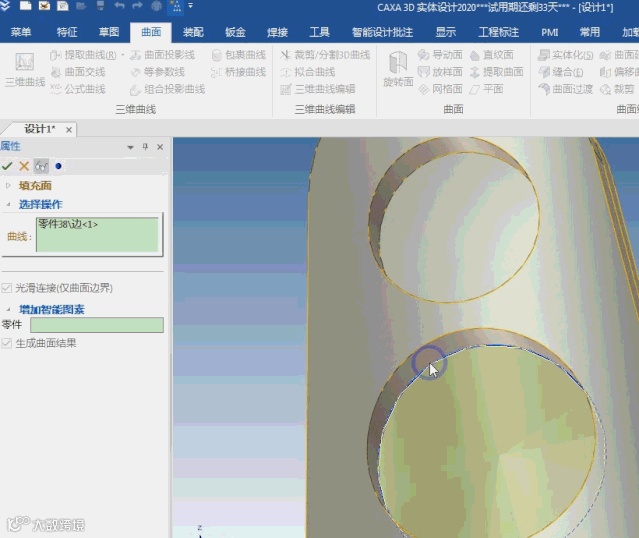Select the 桥接曲线 tool
Viewport: 639px width, 538px height.
[x=238, y=72]
